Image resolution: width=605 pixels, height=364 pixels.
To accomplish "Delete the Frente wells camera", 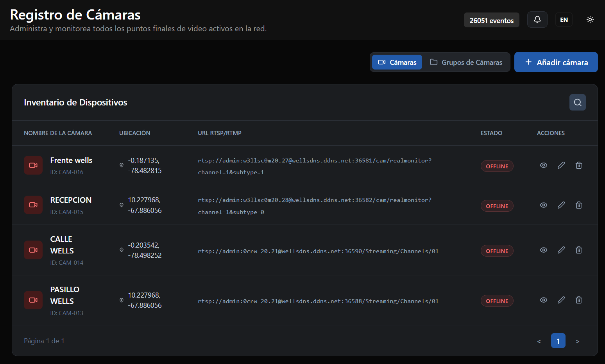I will pos(579,165).
